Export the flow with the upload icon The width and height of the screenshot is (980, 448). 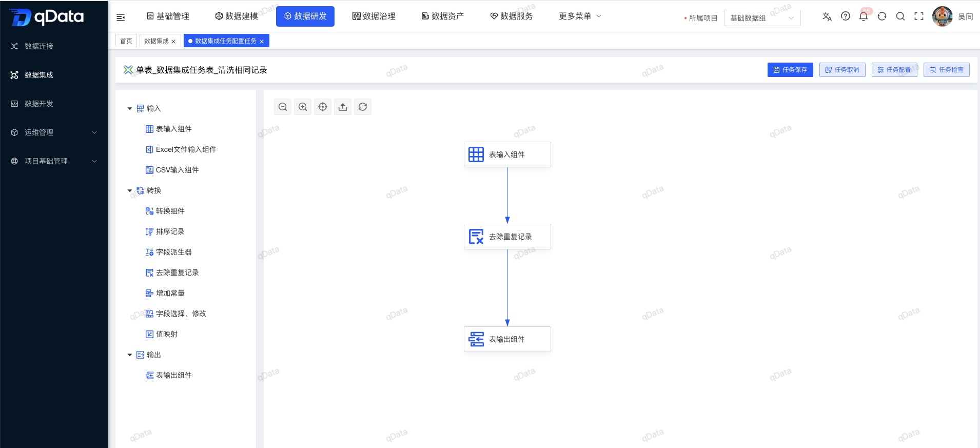pos(343,107)
